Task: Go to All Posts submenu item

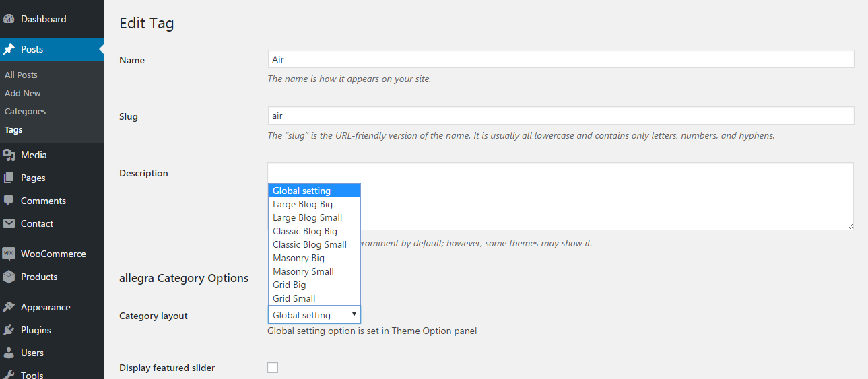Action: pos(21,75)
